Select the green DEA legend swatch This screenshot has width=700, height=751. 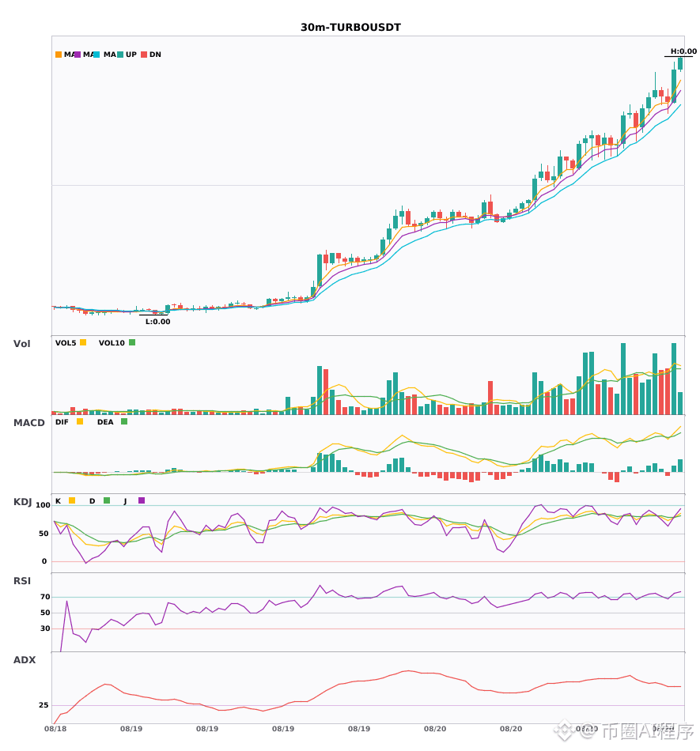coord(124,421)
